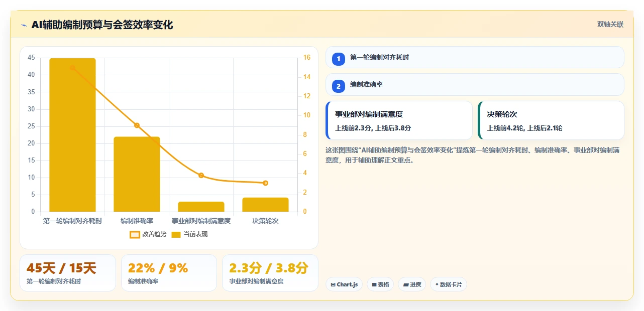Click the icon in the 进度 tag
This screenshot has height=311, width=644.
point(406,285)
